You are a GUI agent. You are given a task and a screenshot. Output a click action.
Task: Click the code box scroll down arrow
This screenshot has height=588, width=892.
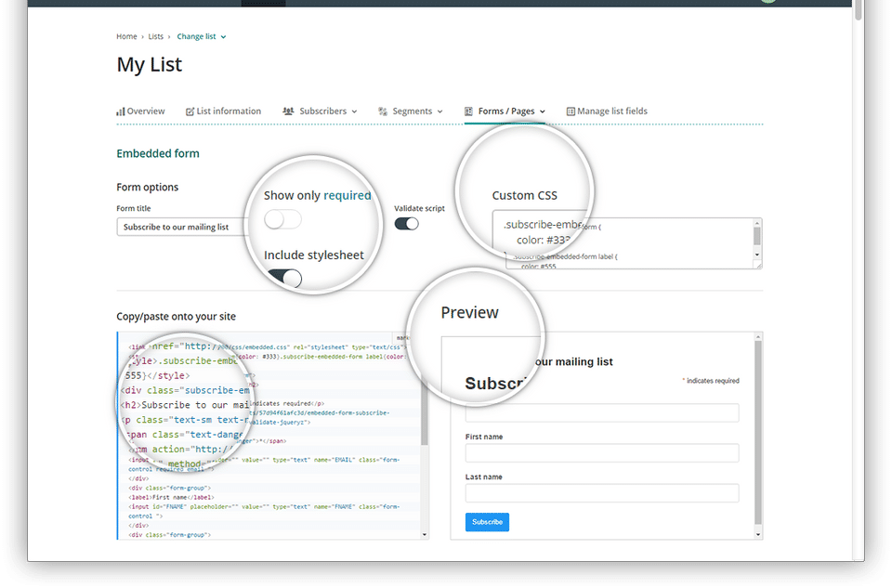pyautogui.click(x=425, y=534)
